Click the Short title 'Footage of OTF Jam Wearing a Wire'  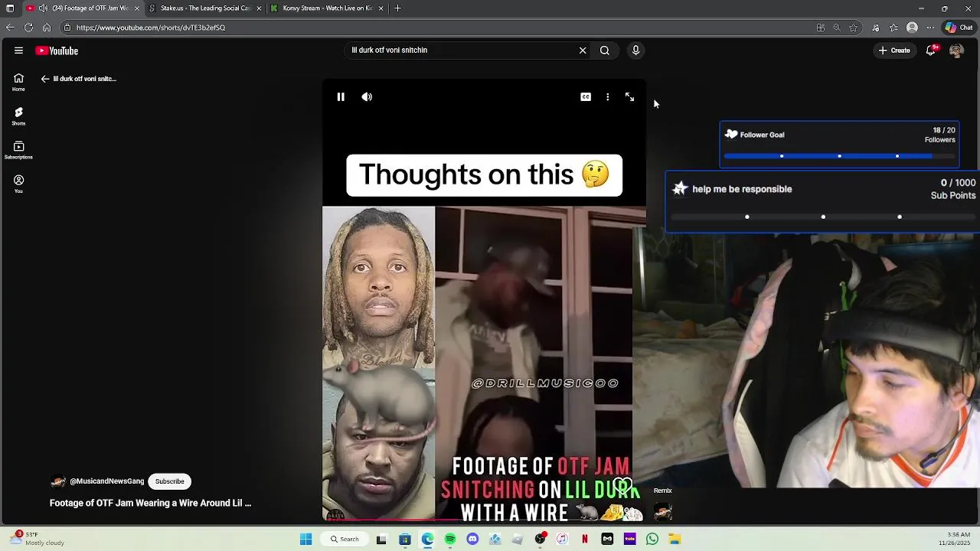(x=150, y=503)
